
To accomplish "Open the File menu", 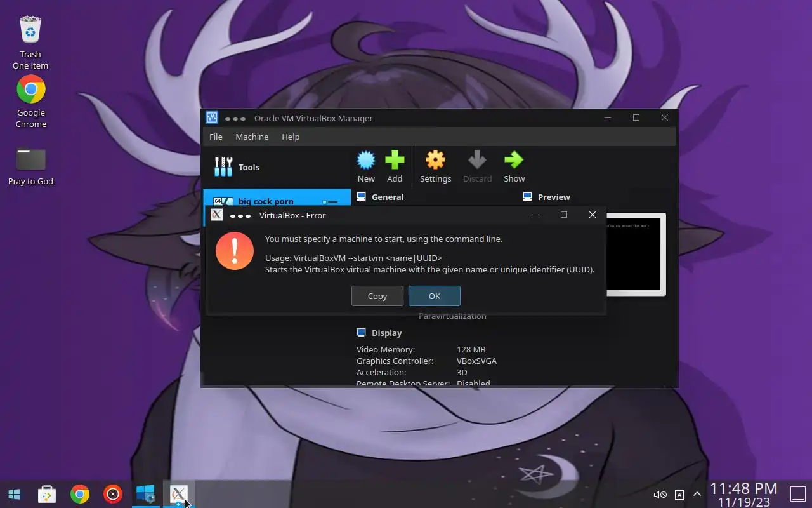I will point(216,137).
